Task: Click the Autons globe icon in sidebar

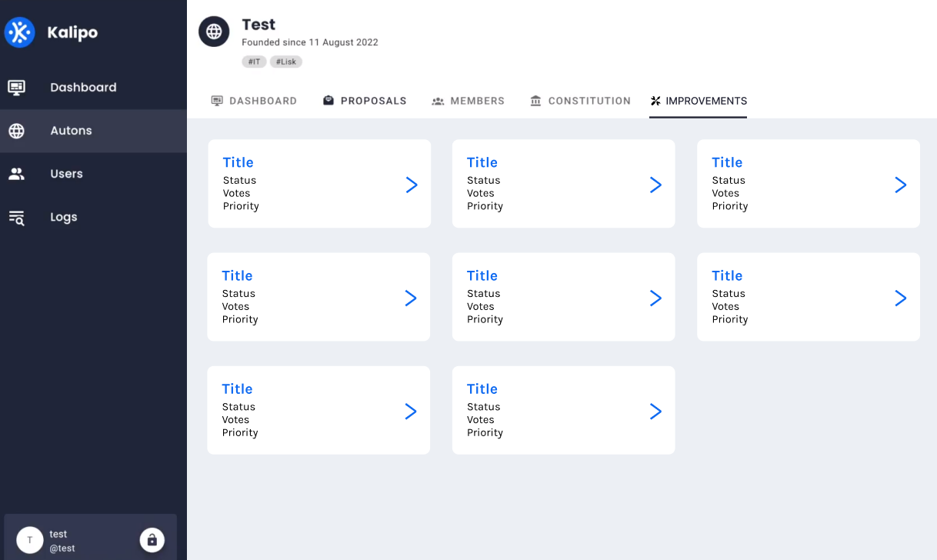Action: coord(16,130)
